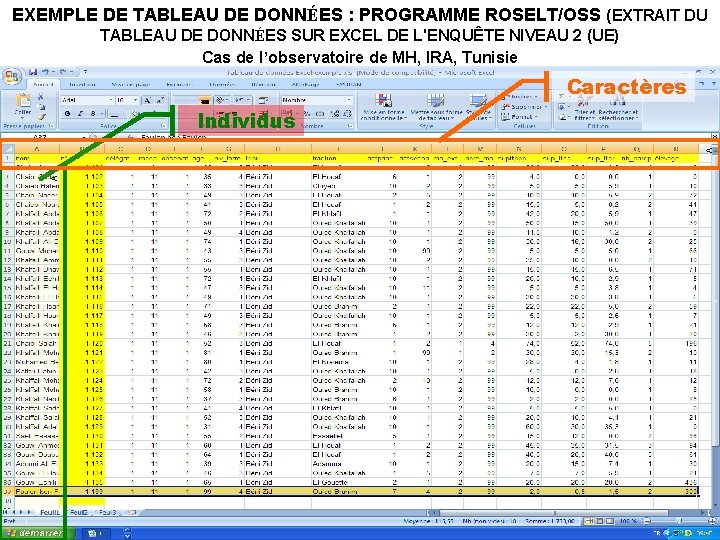
Task: Switch to Normal view in status bar
Action: pos(589,521)
